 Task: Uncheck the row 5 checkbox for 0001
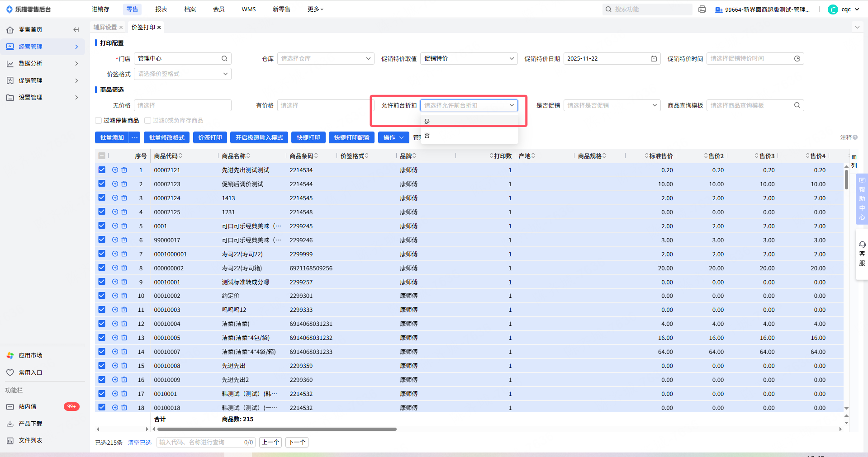tap(102, 226)
